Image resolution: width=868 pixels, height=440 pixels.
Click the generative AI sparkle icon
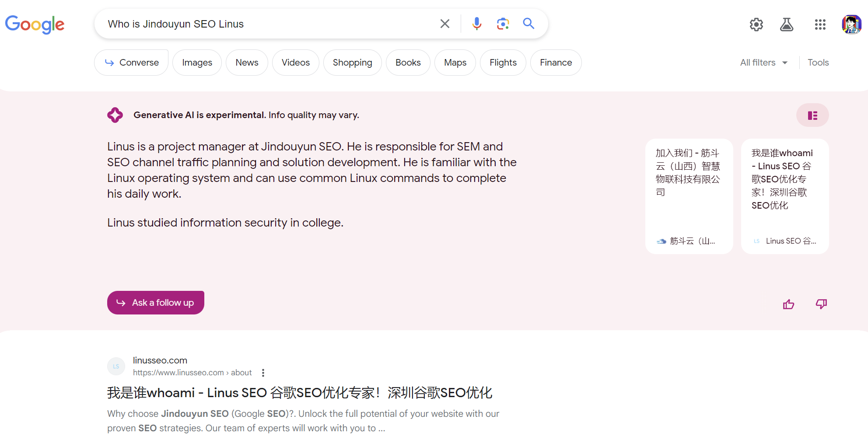tap(115, 115)
